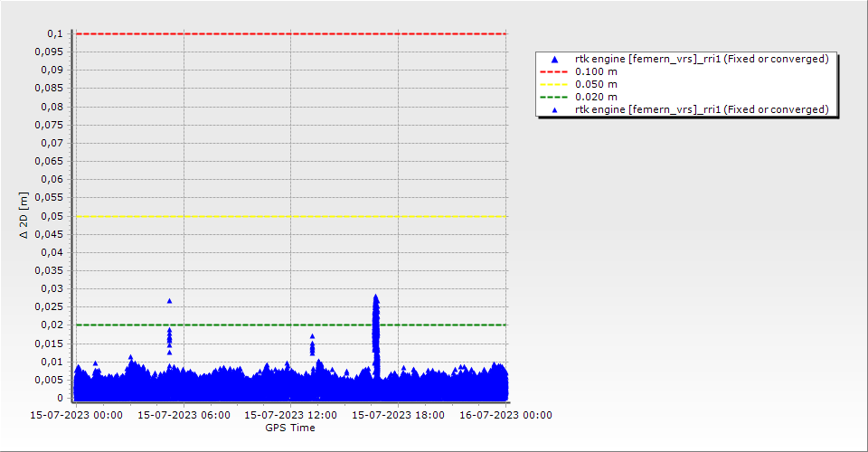Click the small blue triangle marker in legend
The image size is (868, 452).
pos(555,109)
